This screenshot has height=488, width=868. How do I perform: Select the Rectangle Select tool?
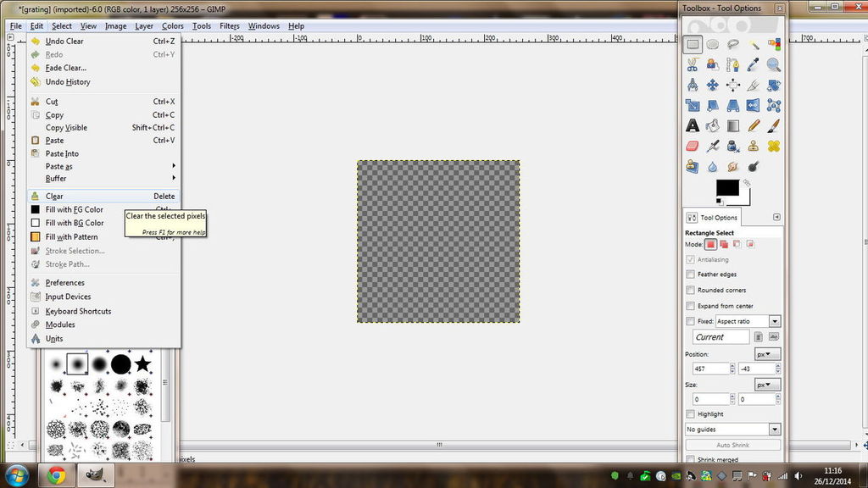pos(693,44)
